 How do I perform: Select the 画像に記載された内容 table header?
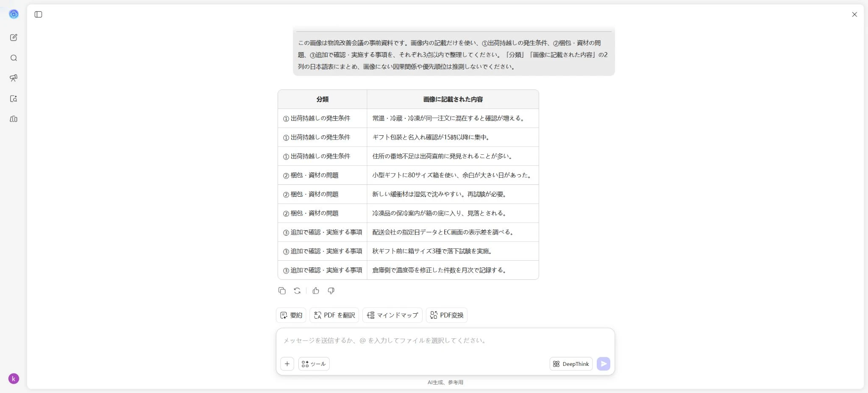click(453, 99)
